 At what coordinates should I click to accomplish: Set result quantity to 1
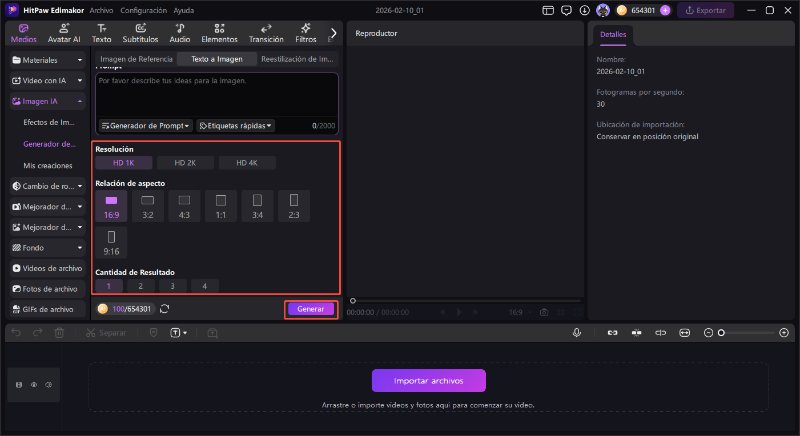tap(109, 286)
